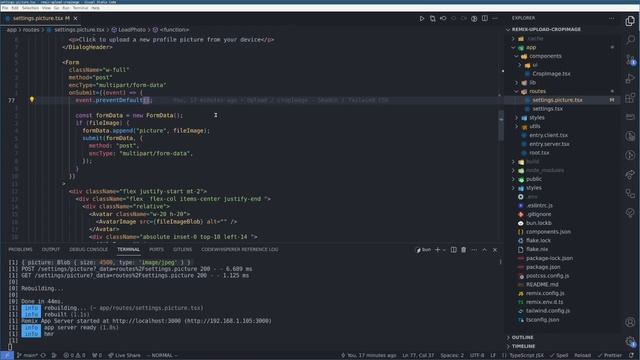This screenshot has height=360, width=640.
Task: Switch to OUTPUT panel tab
Action: 51,249
